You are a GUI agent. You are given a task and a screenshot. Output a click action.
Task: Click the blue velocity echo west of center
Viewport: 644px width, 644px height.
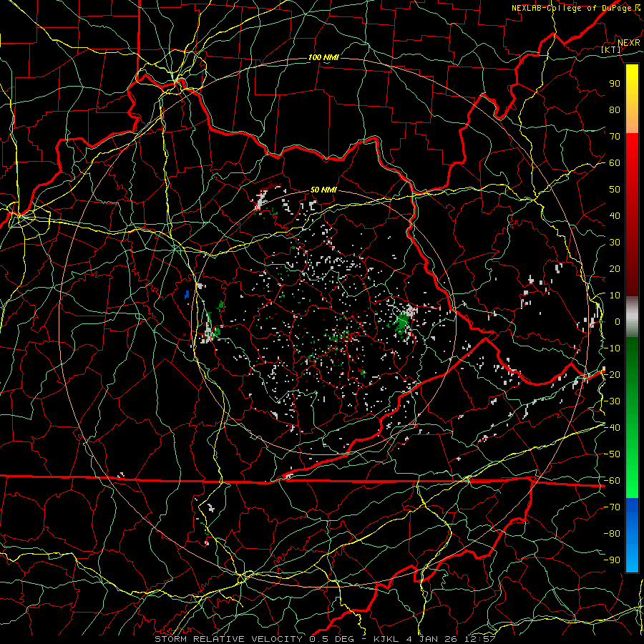187,294
